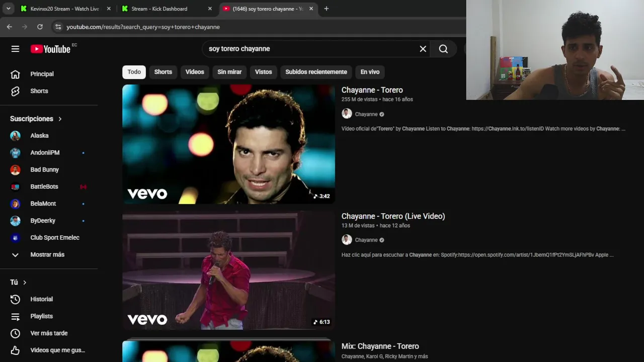Image resolution: width=644 pixels, height=362 pixels.
Task: Click the BattleBots channel avatar
Action: point(15,187)
